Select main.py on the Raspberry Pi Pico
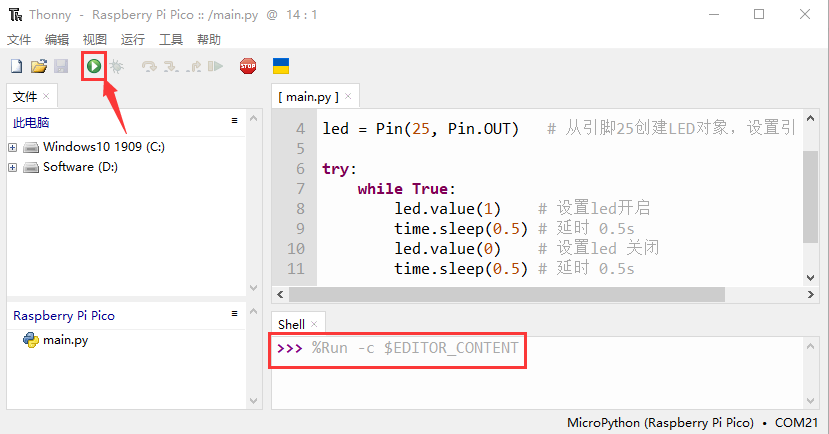The width and height of the screenshot is (829, 434). click(66, 340)
